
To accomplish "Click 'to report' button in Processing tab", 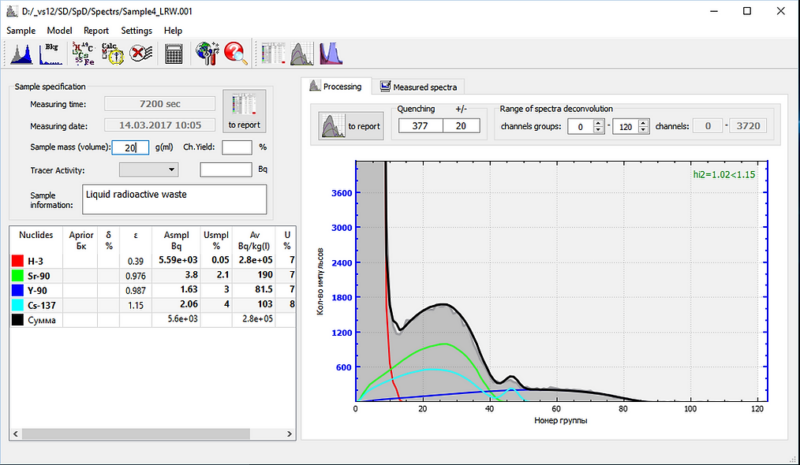I will pyautogui.click(x=351, y=126).
